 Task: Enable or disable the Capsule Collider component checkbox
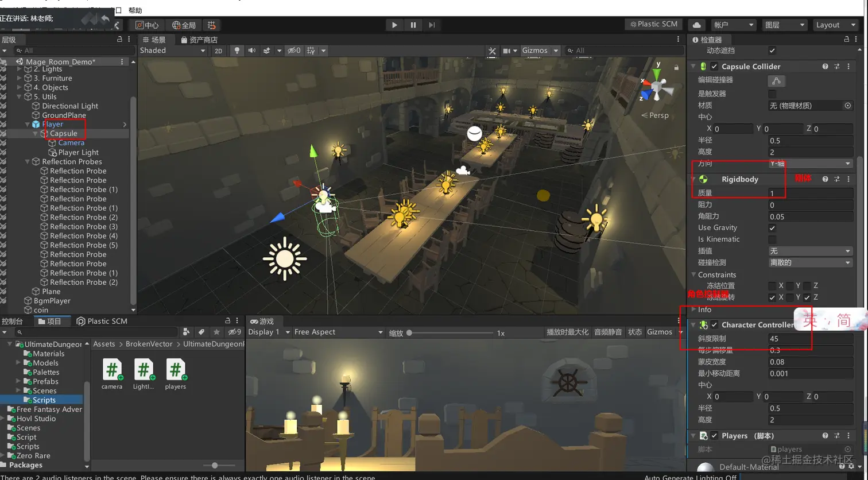pos(714,67)
